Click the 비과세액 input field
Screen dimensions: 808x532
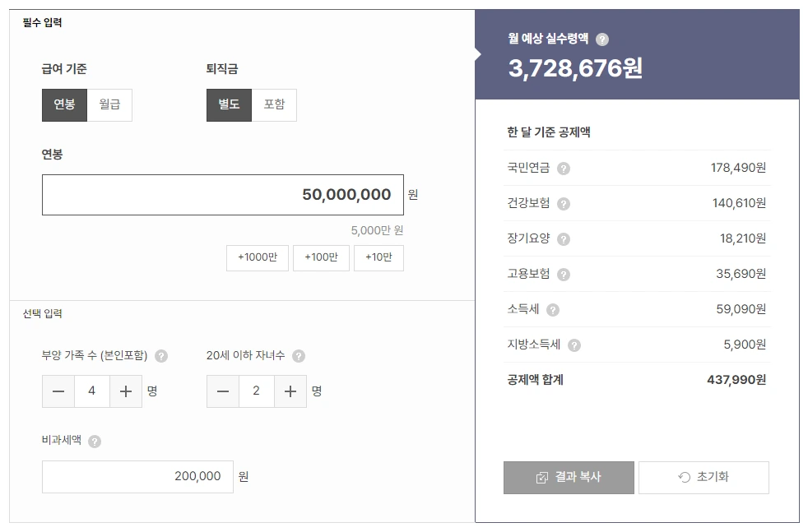[137, 477]
